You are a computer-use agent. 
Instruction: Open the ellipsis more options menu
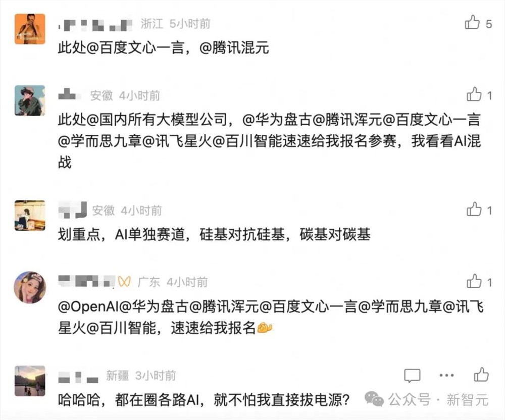[x=445, y=376]
